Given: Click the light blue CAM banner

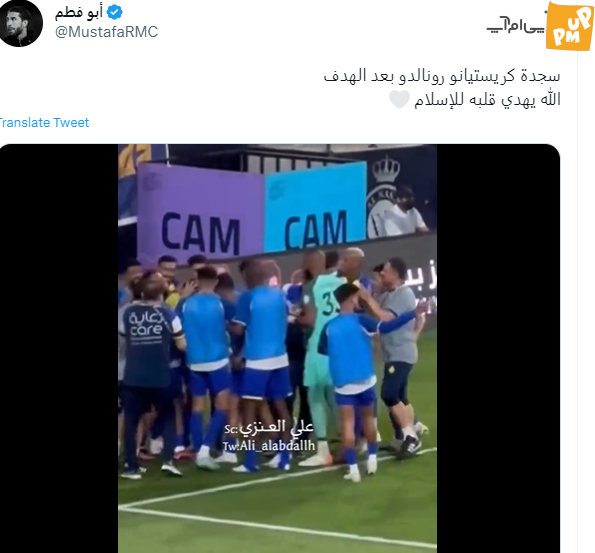Looking at the screenshot, I should (x=315, y=207).
